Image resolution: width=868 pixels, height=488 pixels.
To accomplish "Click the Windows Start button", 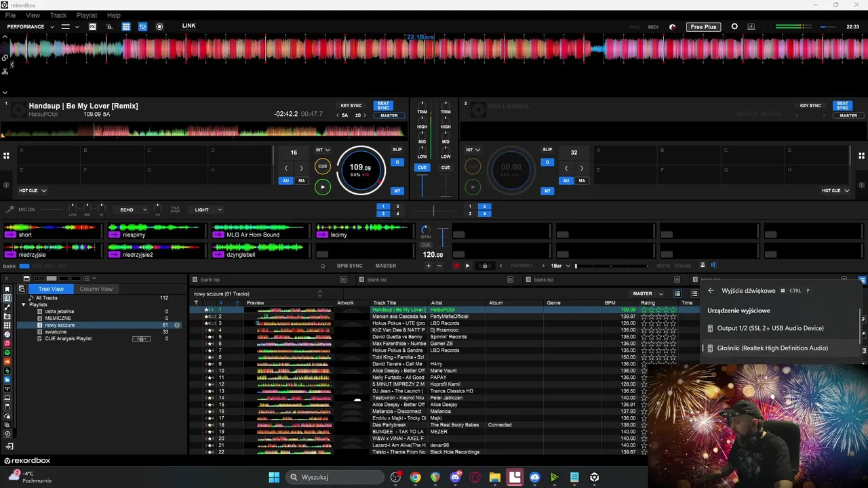I will point(274,477).
